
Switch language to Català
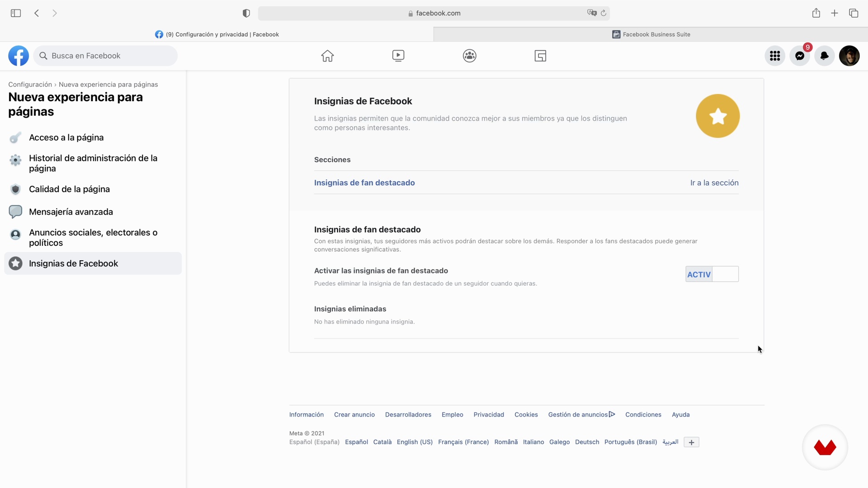coord(382,442)
